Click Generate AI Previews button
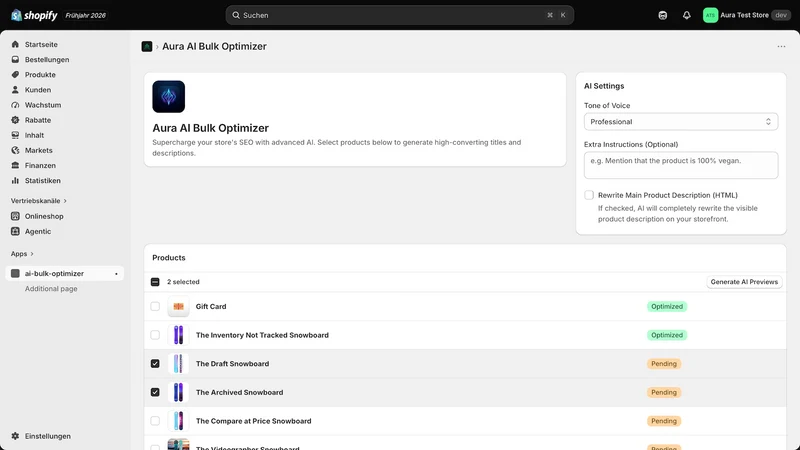Image resolution: width=800 pixels, height=450 pixels. click(x=744, y=282)
